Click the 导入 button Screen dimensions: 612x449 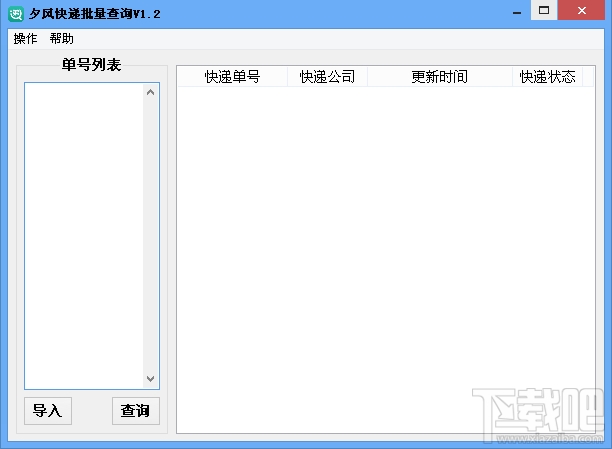pyautogui.click(x=48, y=411)
